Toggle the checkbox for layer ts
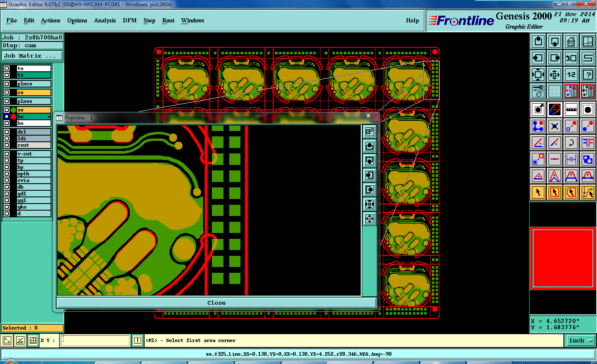This screenshot has height=364, width=597. point(7,75)
